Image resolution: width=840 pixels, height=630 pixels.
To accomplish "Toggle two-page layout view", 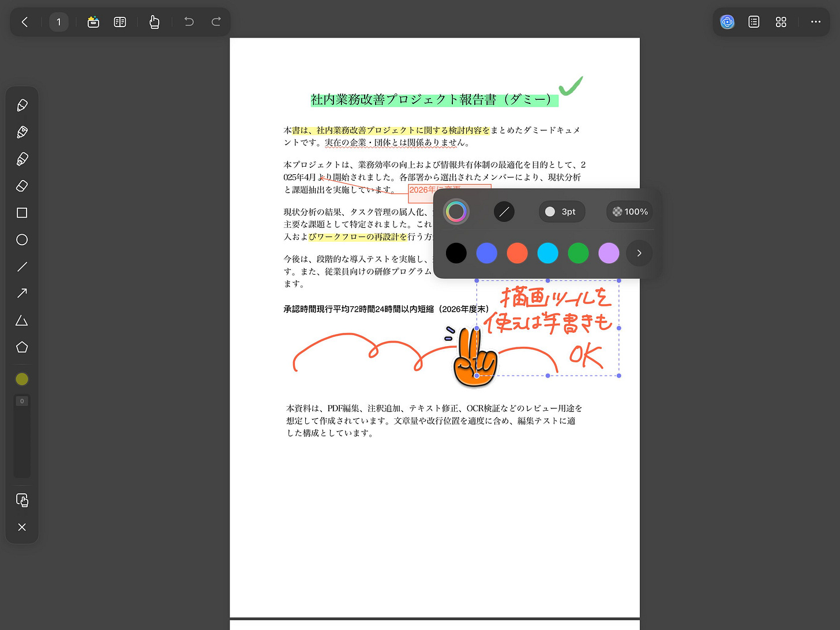I will tap(120, 22).
